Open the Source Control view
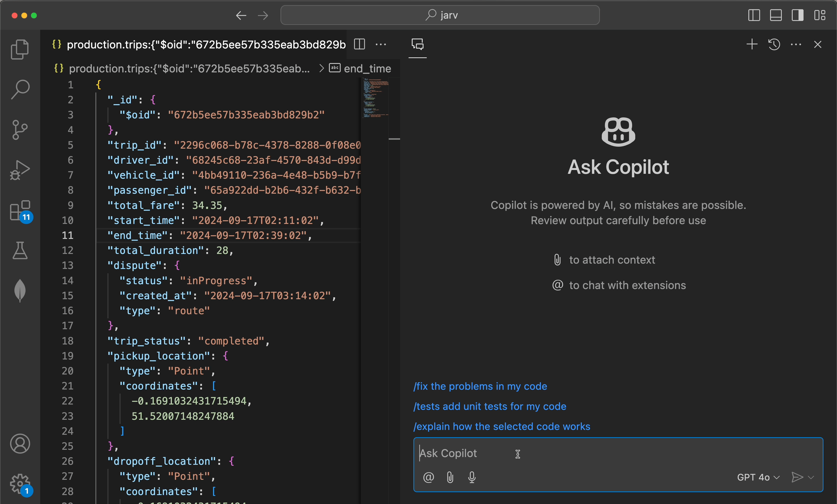The image size is (837, 504). [x=20, y=130]
